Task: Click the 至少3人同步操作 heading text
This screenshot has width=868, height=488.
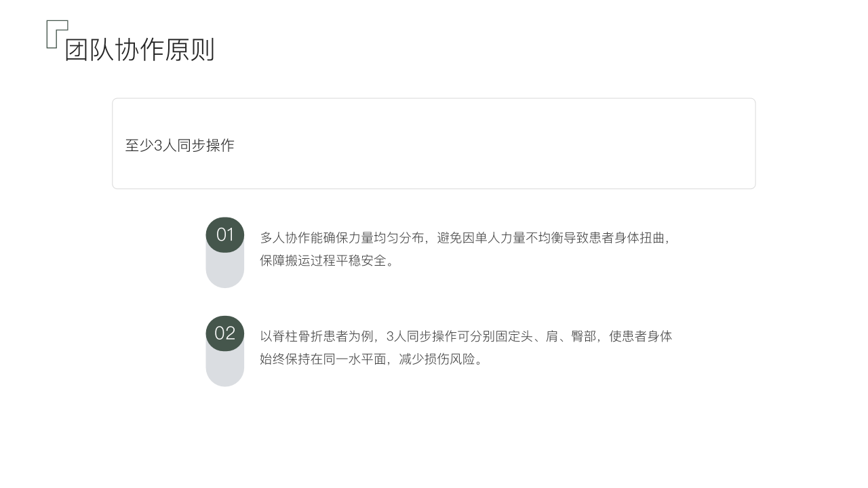Action: tap(180, 146)
